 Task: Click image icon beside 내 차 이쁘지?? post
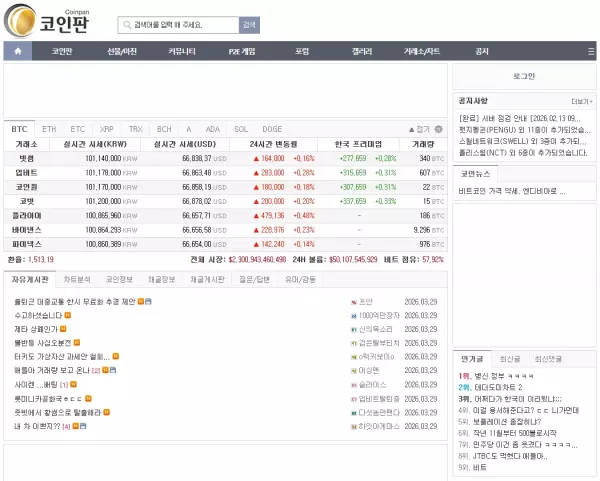pos(83,426)
